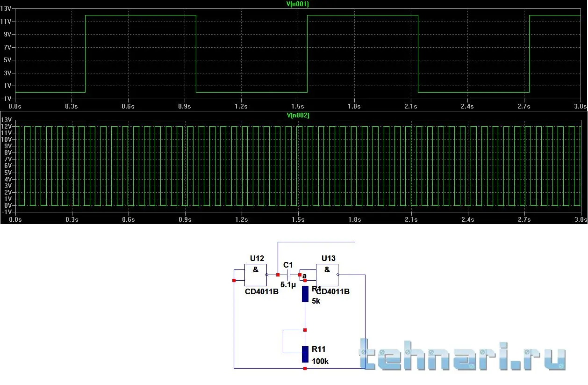588x385 pixels.
Task: Click the 13V tick in V(n001) pane
Action: point(7,9)
